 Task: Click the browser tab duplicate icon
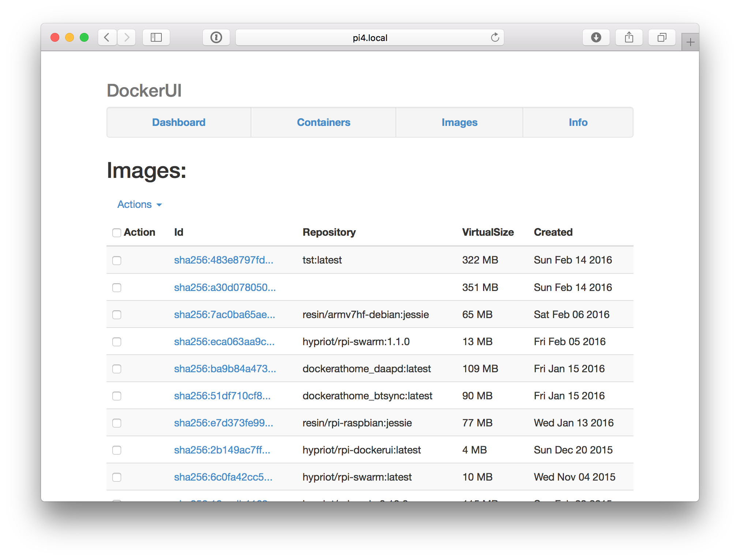[x=661, y=37]
